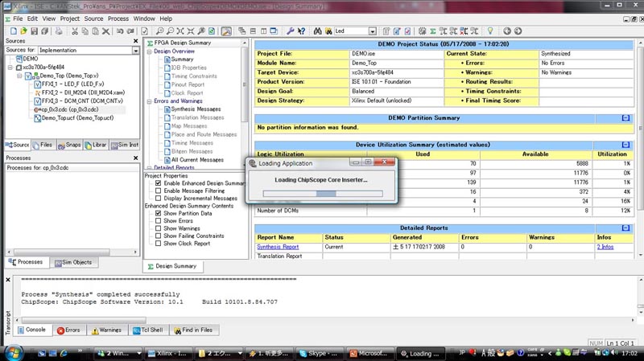The height and width of the screenshot is (361, 644).
Task: Collapse the Detailed Reports section
Action: click(x=625, y=228)
